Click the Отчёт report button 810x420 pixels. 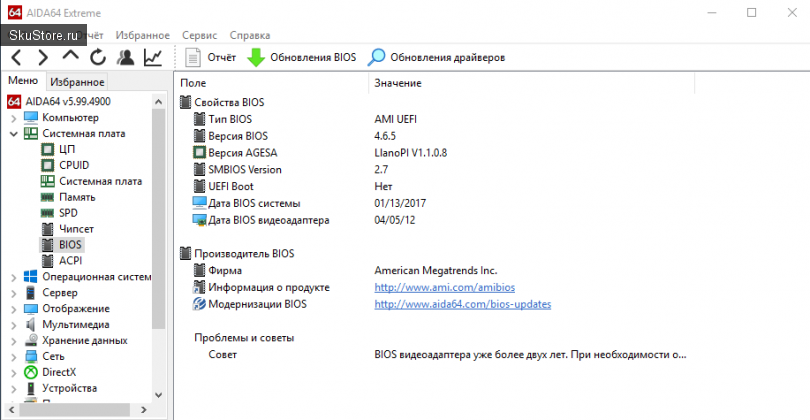(x=210, y=57)
